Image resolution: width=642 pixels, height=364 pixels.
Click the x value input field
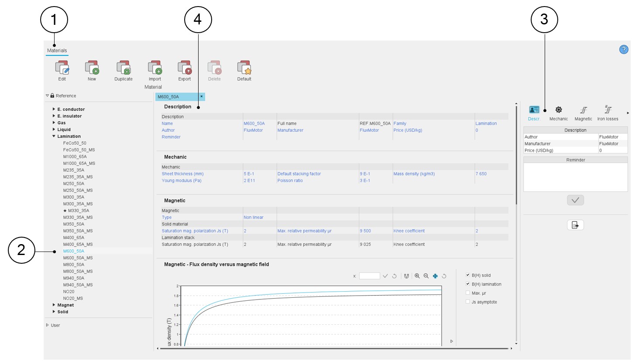coord(369,276)
